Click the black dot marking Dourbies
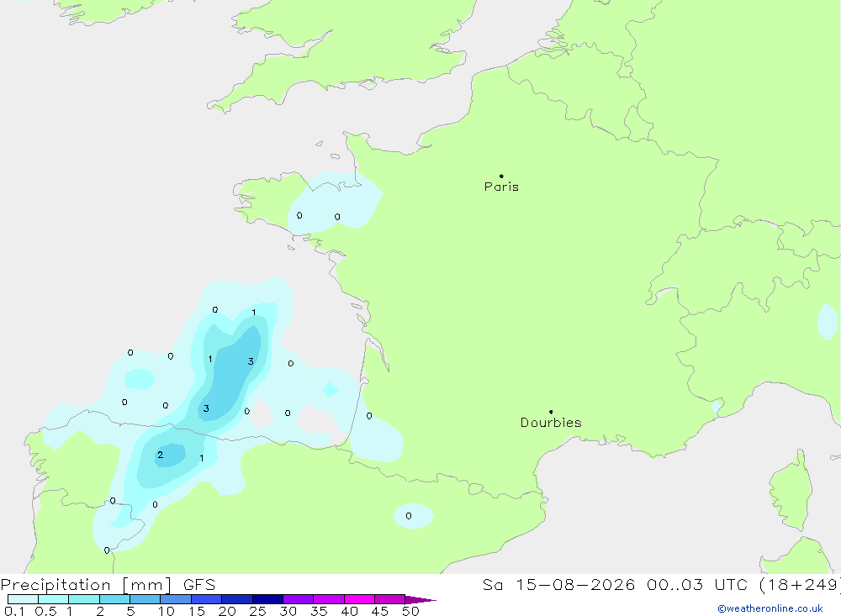The width and height of the screenshot is (841, 616). pos(551,412)
